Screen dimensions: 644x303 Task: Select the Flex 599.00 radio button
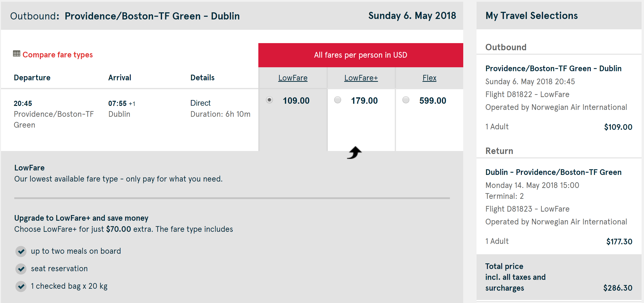(x=406, y=100)
